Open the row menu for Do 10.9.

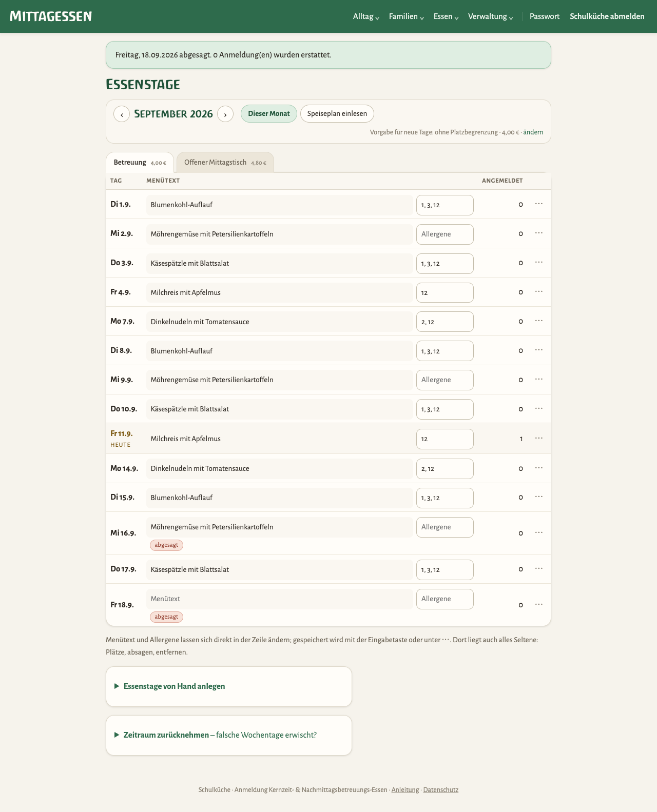pos(539,409)
